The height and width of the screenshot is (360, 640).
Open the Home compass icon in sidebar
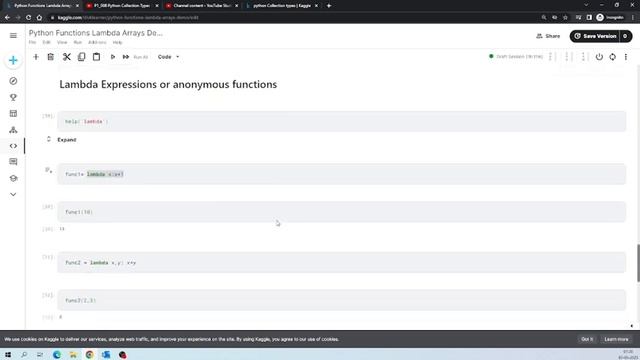13,81
